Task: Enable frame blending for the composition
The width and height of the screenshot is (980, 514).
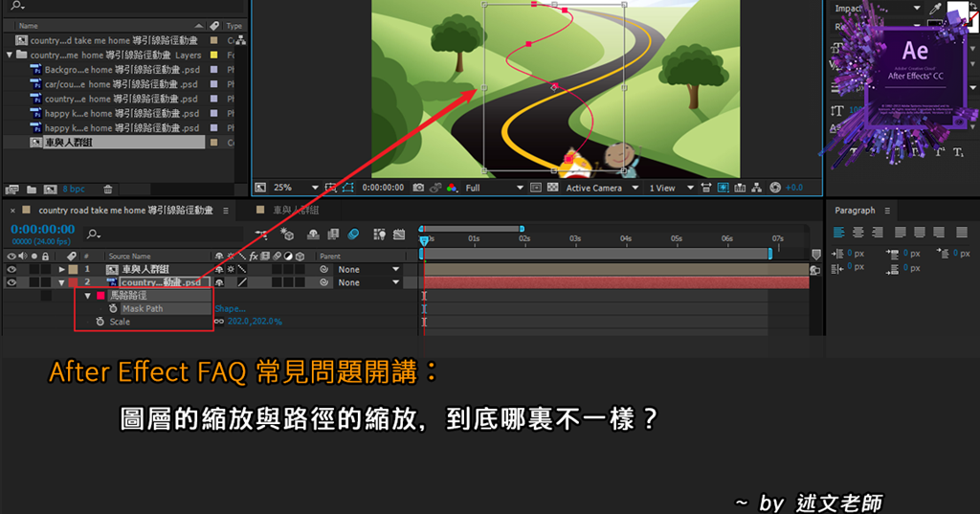Action: click(x=333, y=235)
